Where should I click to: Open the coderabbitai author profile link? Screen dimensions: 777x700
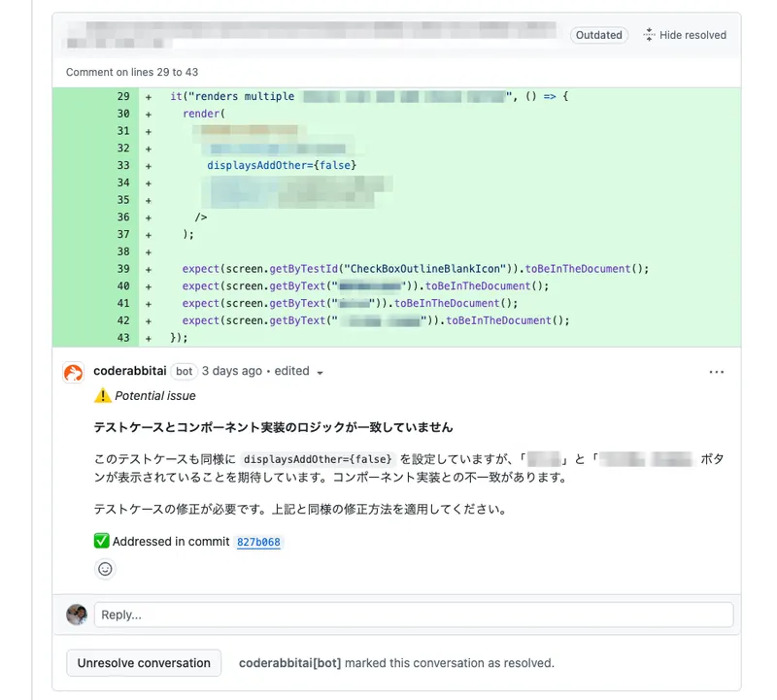coord(130,371)
